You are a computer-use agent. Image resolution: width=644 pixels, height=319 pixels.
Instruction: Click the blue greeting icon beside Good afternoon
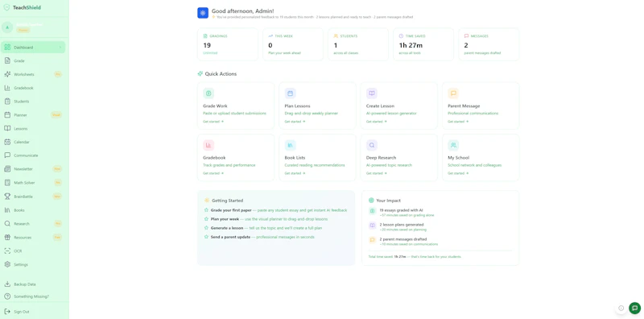[x=203, y=13]
